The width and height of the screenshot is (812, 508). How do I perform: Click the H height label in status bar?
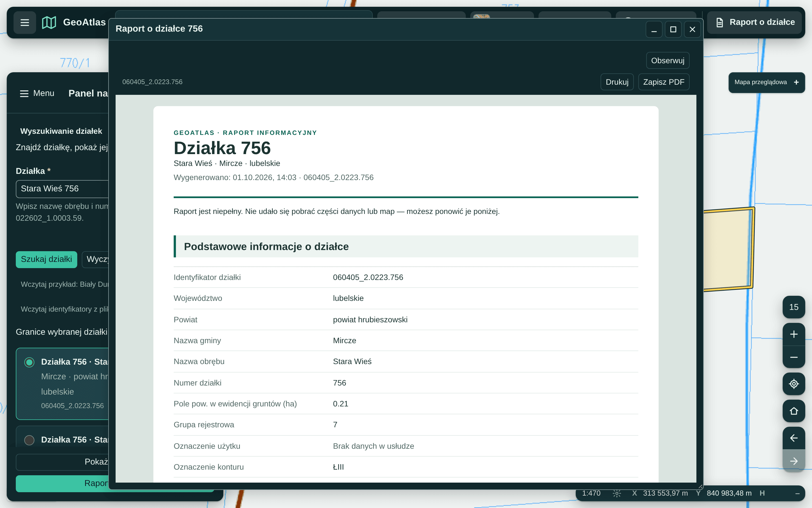[x=762, y=493]
